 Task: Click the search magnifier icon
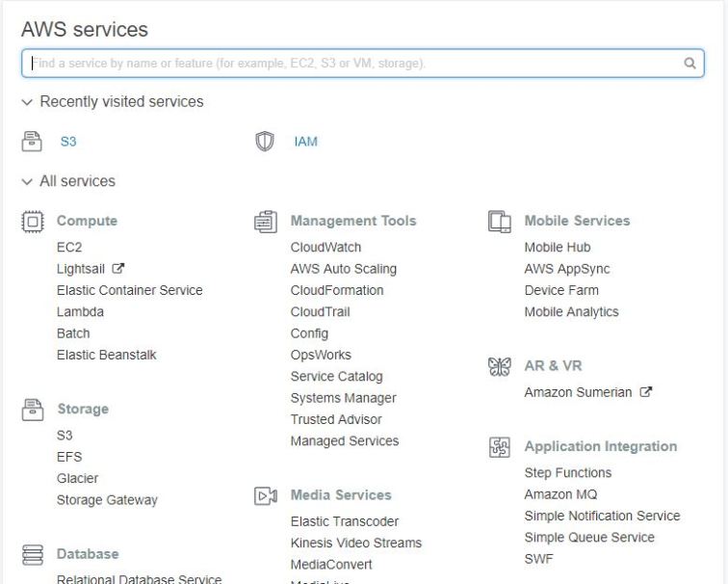(689, 64)
